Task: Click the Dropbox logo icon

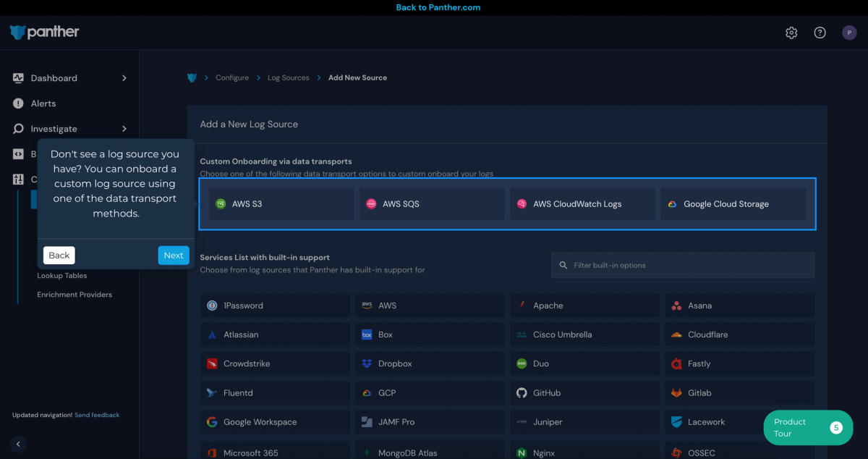Action: [x=367, y=363]
